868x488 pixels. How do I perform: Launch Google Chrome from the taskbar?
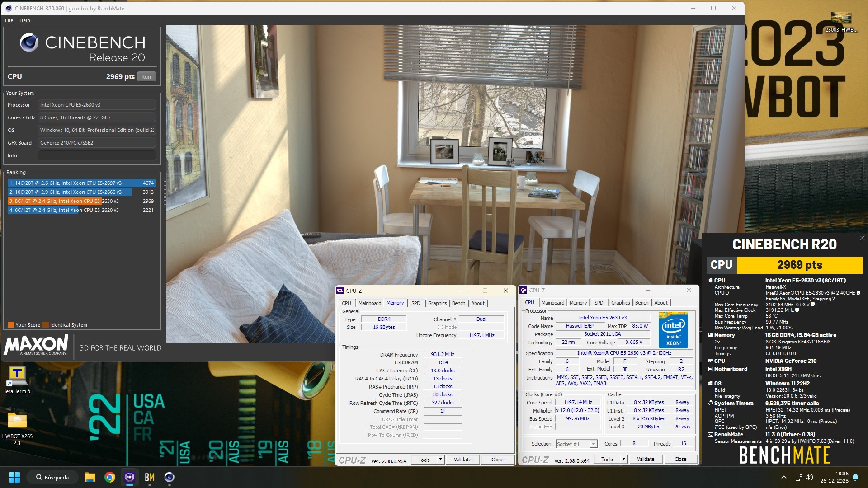click(109, 477)
